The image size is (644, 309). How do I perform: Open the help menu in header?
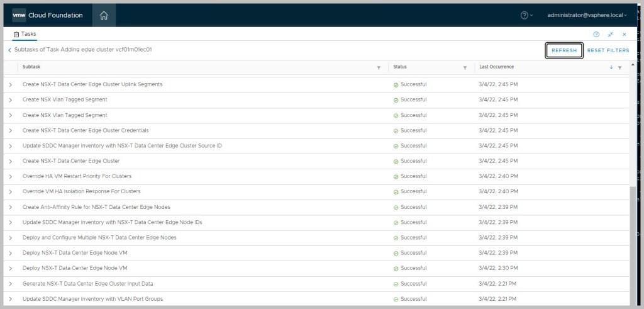526,15
